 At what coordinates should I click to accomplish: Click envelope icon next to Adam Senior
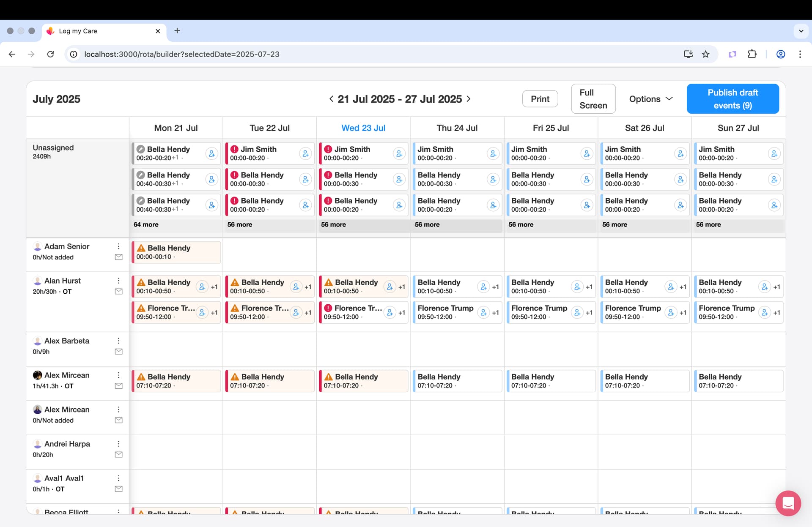(119, 257)
